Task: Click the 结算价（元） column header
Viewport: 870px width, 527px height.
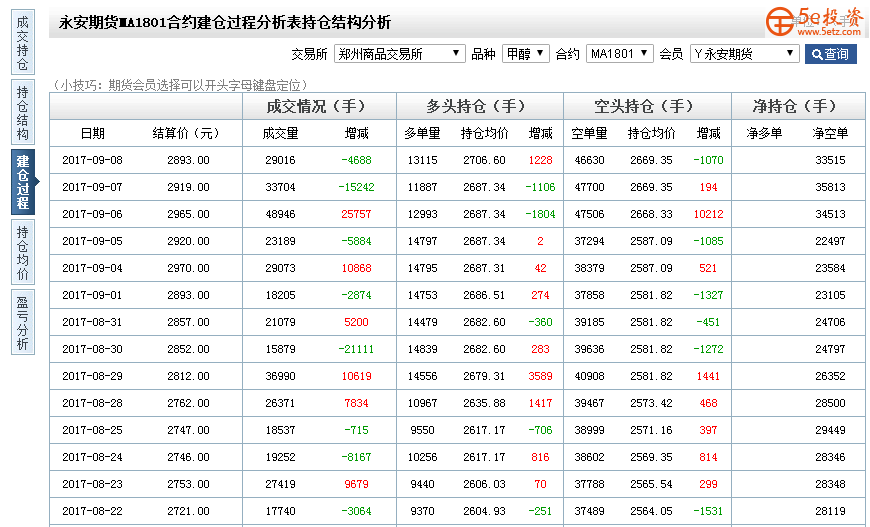Action: click(186, 133)
